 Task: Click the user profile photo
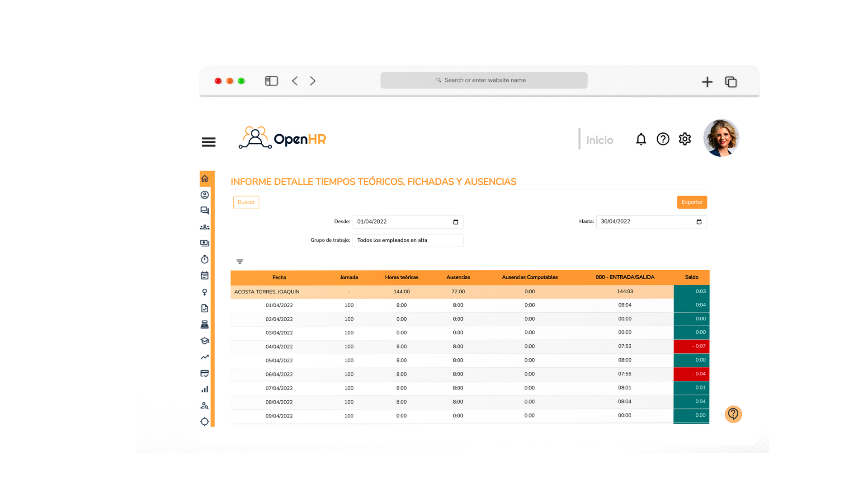[x=721, y=138]
